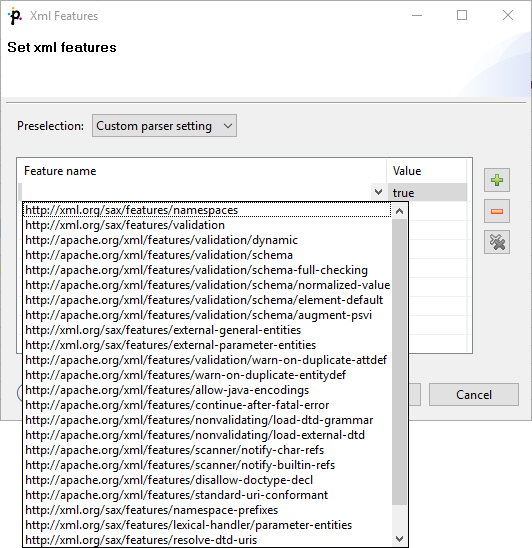
Task: Click the remove all features icon
Action: [x=497, y=242]
